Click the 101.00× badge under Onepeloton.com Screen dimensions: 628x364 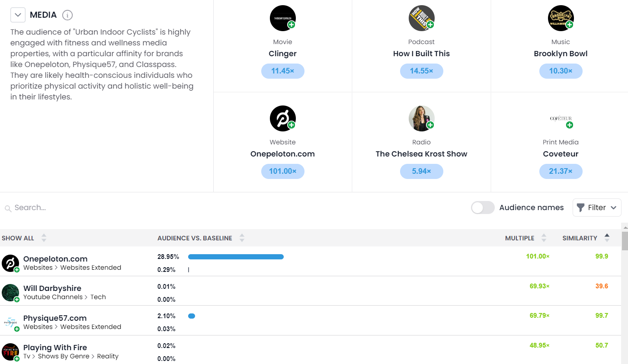pyautogui.click(x=282, y=171)
